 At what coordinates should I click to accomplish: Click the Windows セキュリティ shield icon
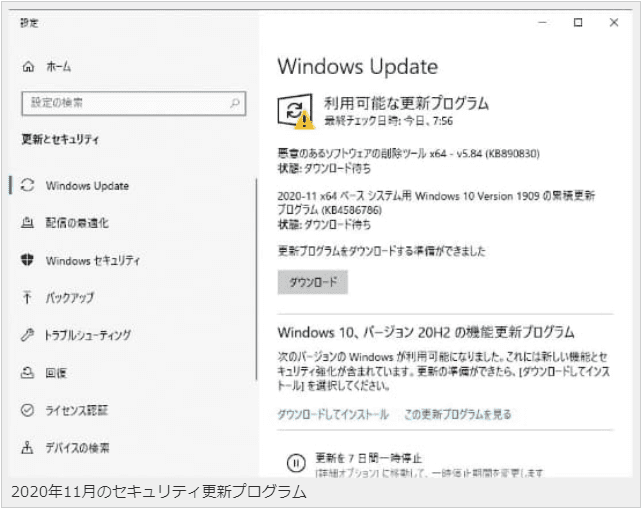click(28, 260)
